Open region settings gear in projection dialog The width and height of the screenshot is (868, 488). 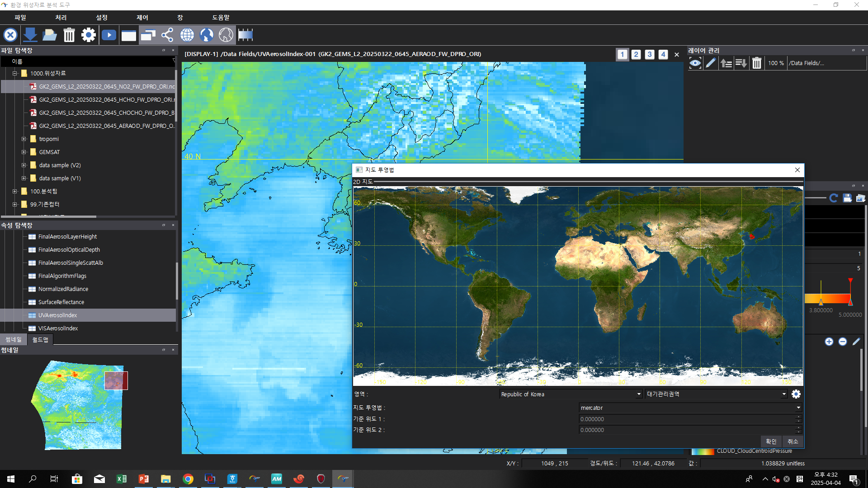point(796,394)
